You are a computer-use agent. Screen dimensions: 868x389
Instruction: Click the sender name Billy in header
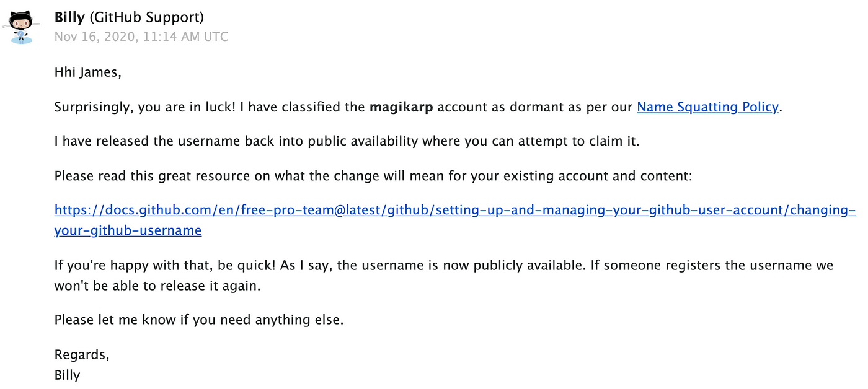click(69, 18)
